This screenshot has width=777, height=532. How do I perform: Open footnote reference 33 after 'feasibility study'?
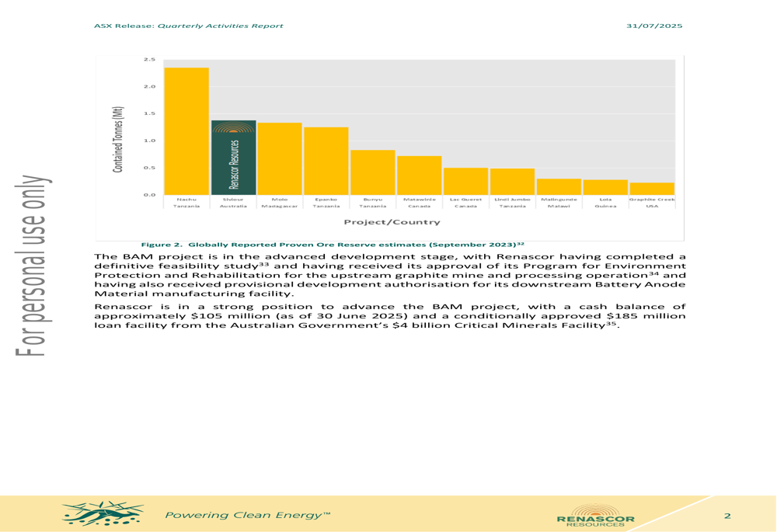coord(264,265)
